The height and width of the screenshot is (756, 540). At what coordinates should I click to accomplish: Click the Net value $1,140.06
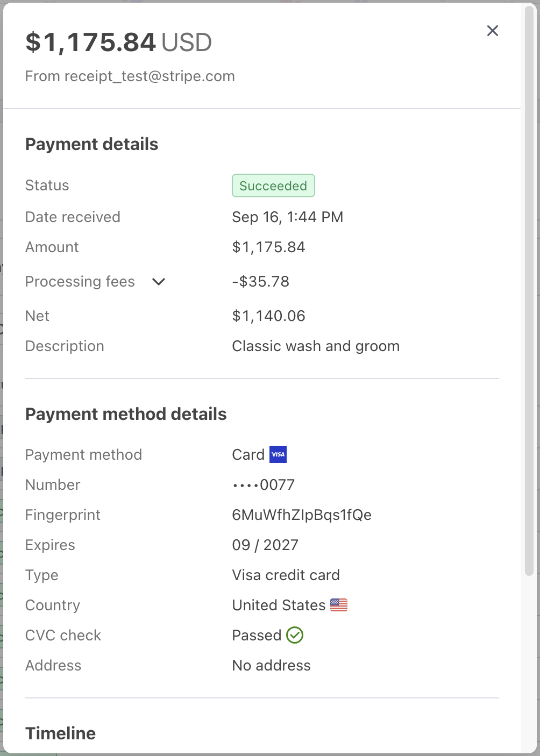269,316
